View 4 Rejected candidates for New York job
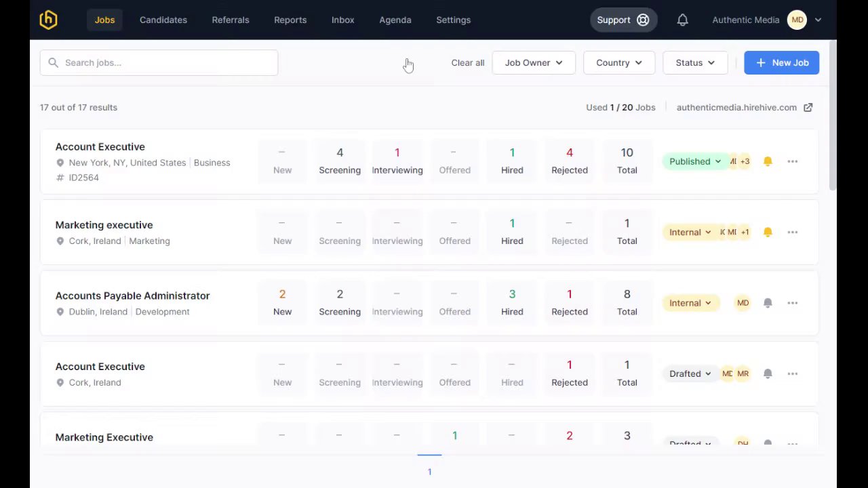This screenshot has width=868, height=488. click(x=570, y=161)
